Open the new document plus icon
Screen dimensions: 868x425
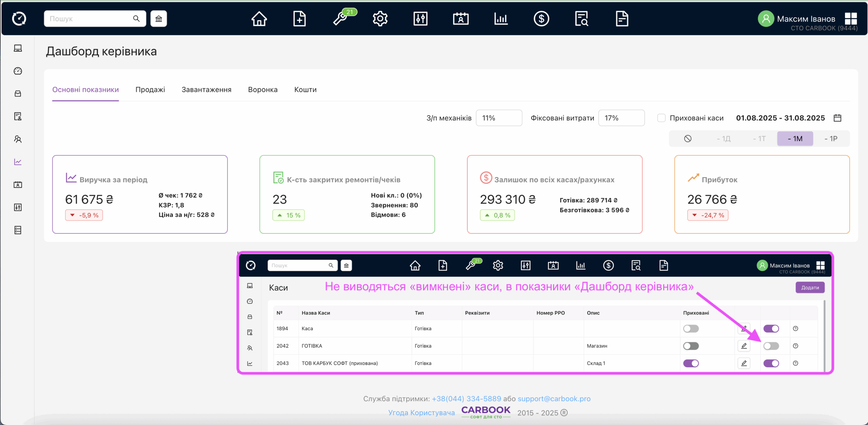click(x=299, y=19)
